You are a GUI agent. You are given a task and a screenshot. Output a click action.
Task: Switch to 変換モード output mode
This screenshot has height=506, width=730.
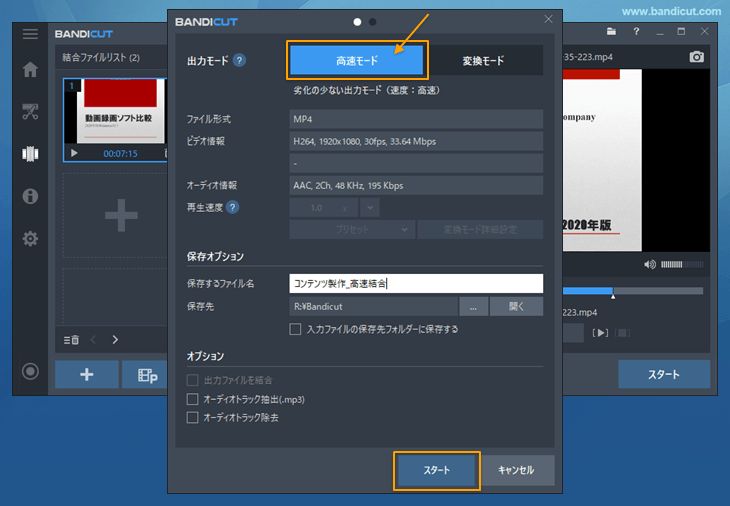click(x=484, y=61)
